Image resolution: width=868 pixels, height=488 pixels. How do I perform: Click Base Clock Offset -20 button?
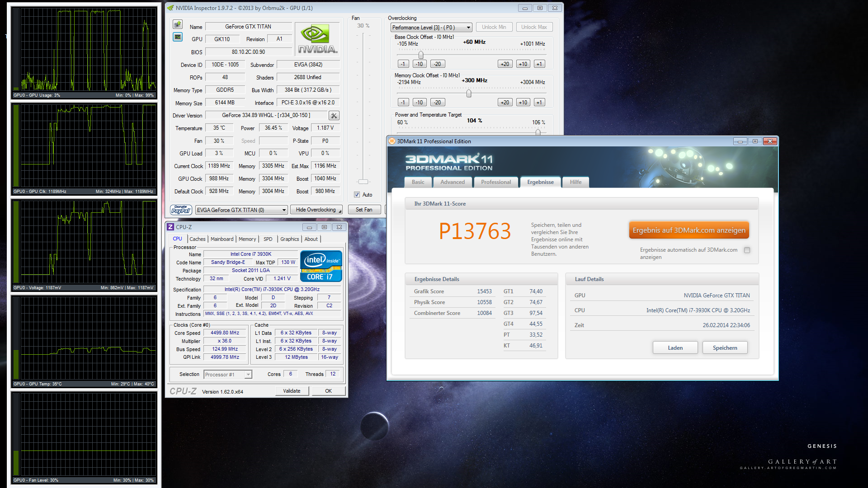point(438,64)
